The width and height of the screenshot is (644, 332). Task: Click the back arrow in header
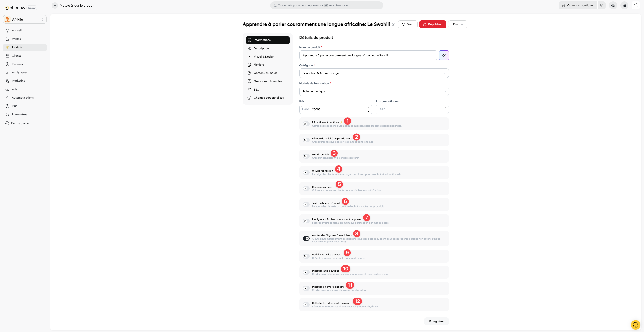point(55,5)
